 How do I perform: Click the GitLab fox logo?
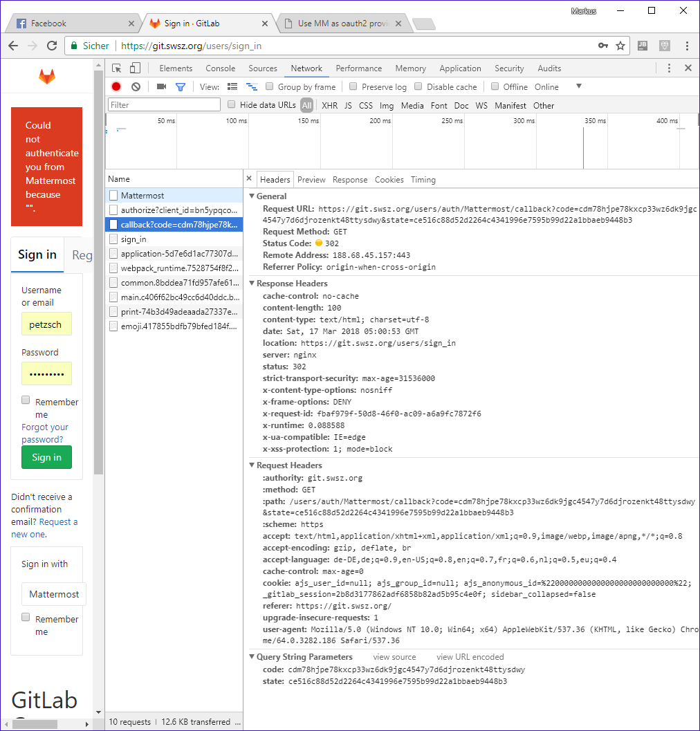tap(46, 77)
